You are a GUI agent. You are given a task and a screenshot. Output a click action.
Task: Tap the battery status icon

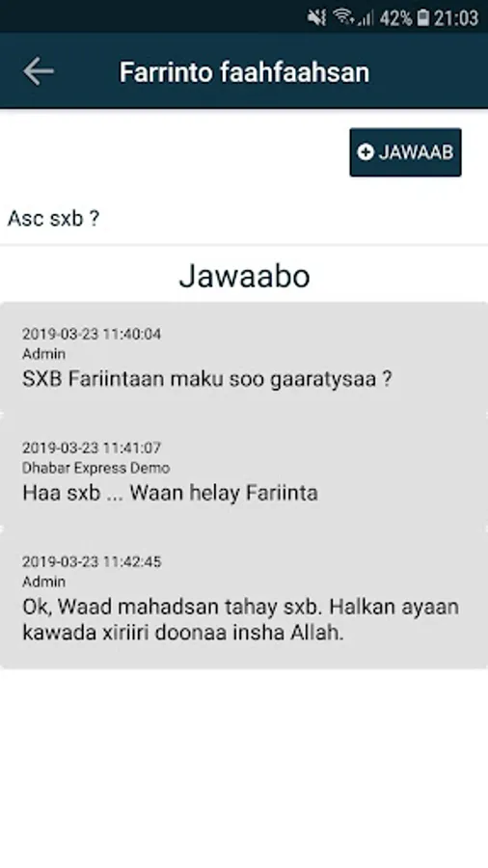422,17
